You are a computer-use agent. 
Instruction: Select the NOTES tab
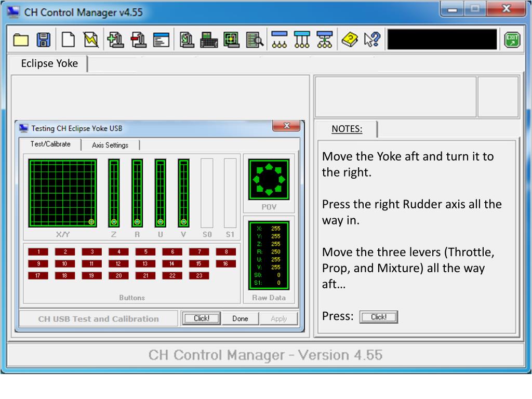[347, 129]
